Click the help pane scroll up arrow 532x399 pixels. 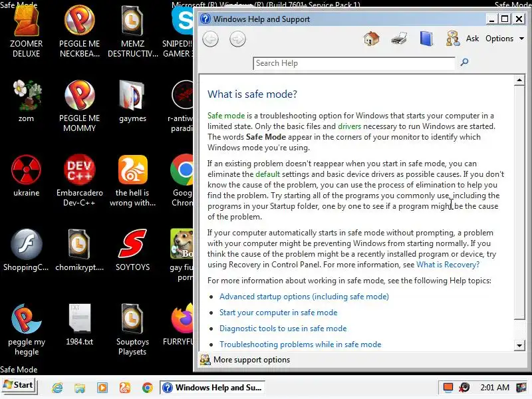[x=519, y=80]
